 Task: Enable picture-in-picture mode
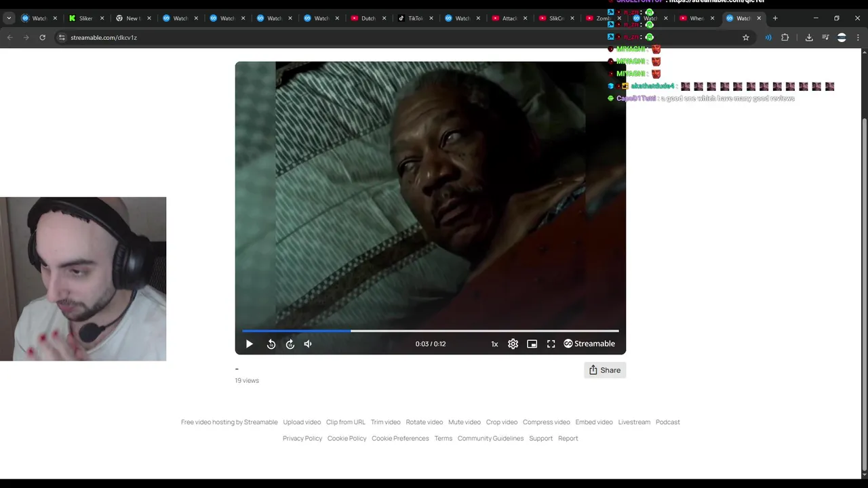click(532, 344)
